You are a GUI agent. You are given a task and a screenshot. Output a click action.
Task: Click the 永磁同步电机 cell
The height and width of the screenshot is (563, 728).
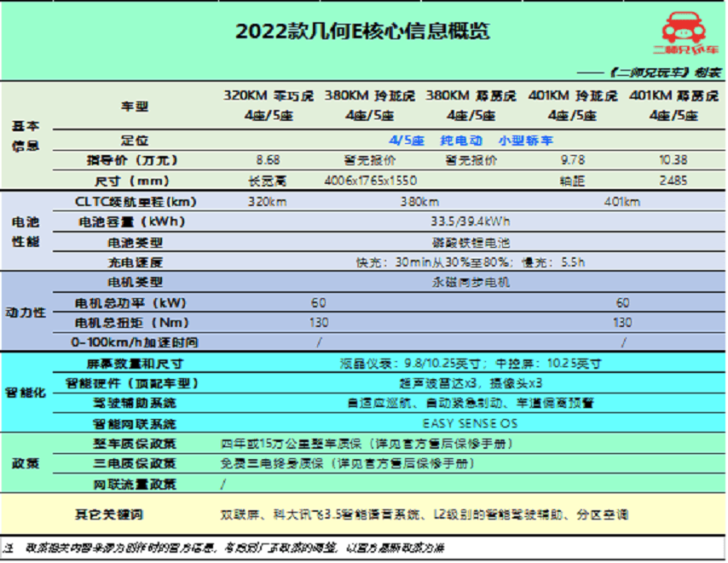[471, 283]
